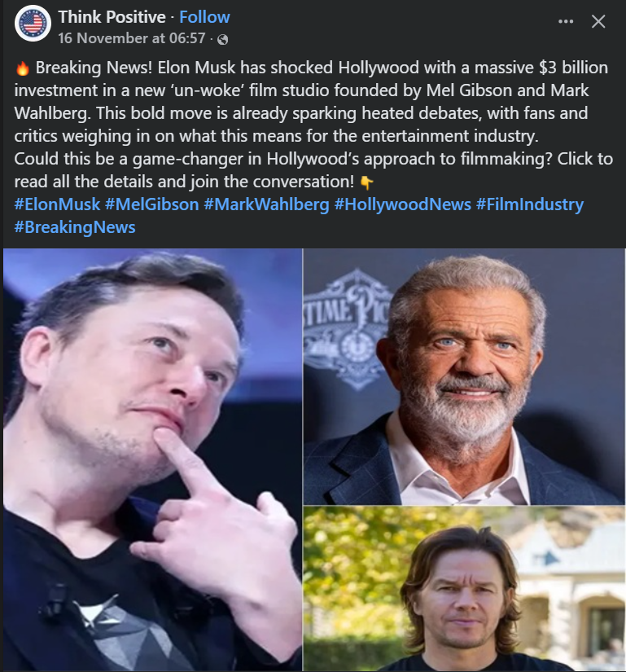The image size is (626, 672).
Task: View the top-right photo of bearded man
Action: [464, 376]
